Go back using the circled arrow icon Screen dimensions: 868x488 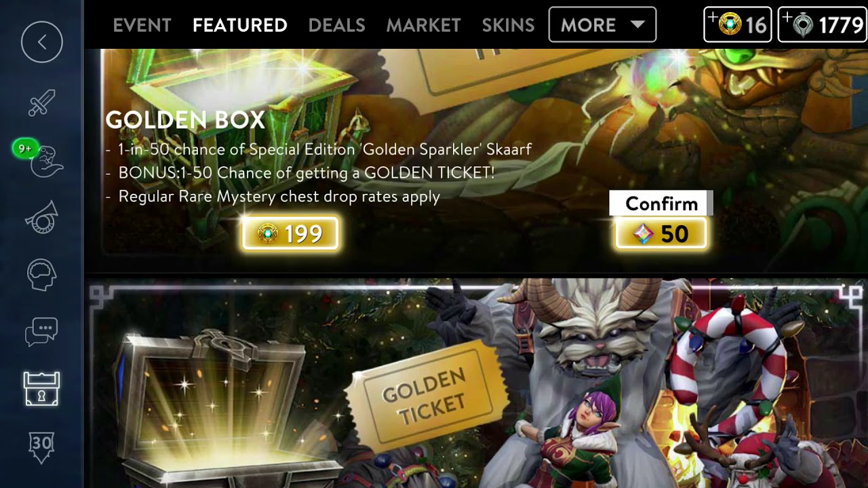tap(41, 42)
